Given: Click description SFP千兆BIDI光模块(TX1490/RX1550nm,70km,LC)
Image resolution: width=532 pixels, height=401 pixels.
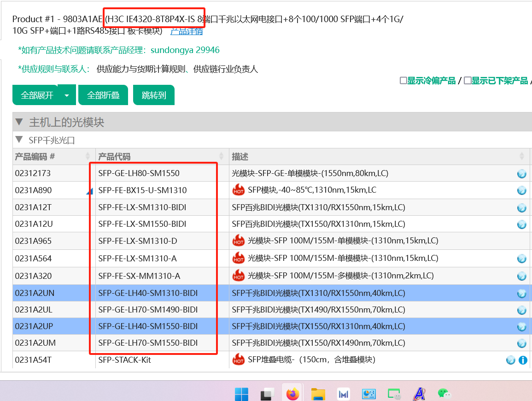Looking at the screenshot, I should coord(319,310).
